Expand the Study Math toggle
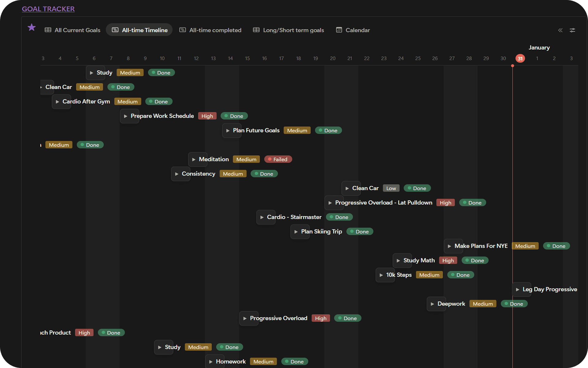This screenshot has width=588, height=368. [398, 261]
